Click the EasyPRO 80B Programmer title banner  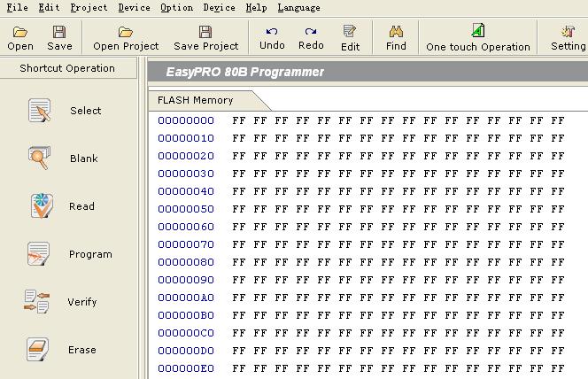tap(367, 72)
